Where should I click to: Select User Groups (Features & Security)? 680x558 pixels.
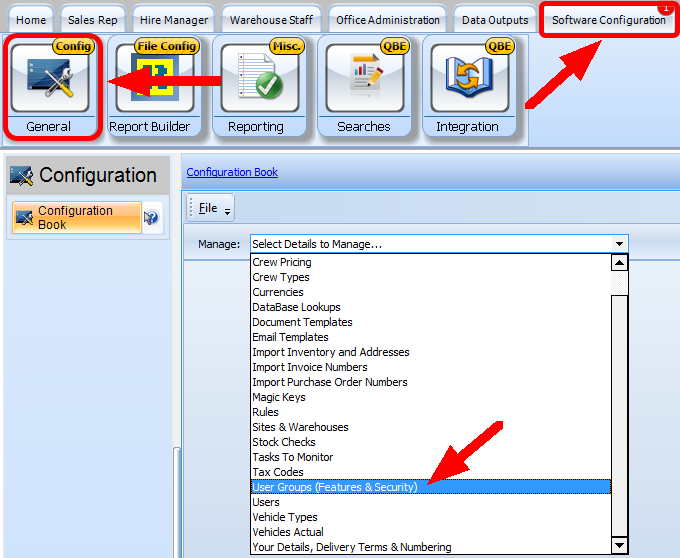point(335,487)
